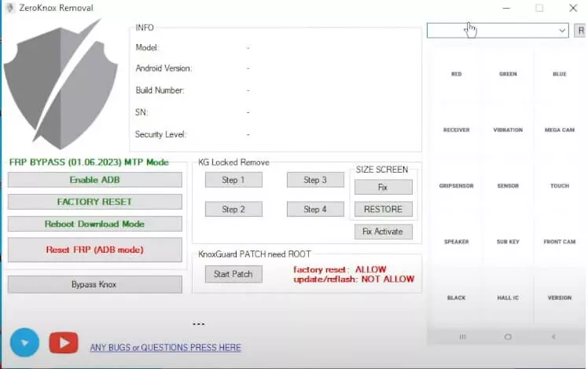Tap GREEN test tile
The width and height of the screenshot is (588, 369).
tap(508, 74)
